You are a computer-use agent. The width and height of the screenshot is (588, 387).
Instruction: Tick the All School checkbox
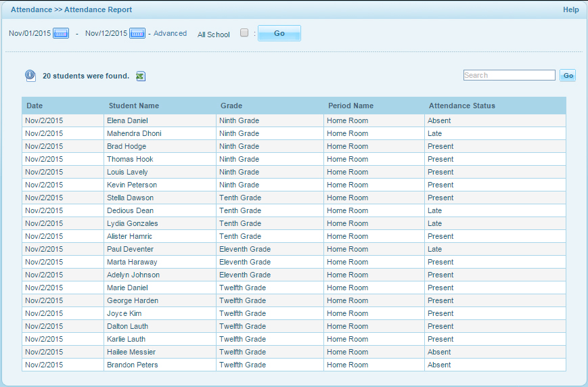tap(244, 33)
